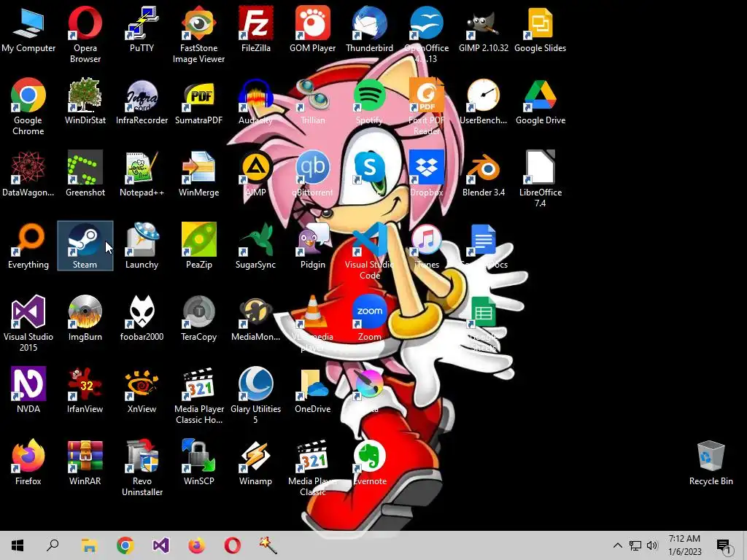Select the Launchy desktop shortcut
747x560 pixels.
(142, 240)
